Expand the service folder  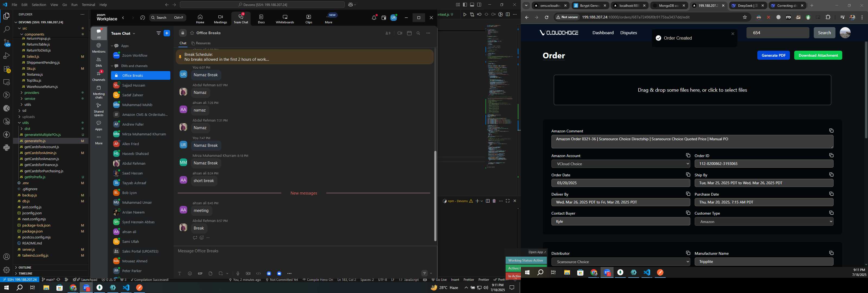30,99
